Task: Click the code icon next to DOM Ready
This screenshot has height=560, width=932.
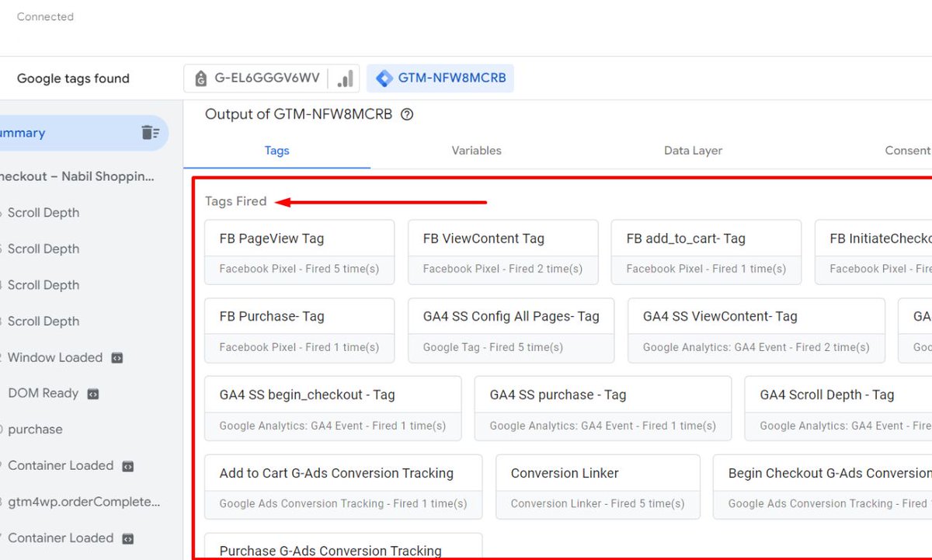Action: click(x=92, y=394)
